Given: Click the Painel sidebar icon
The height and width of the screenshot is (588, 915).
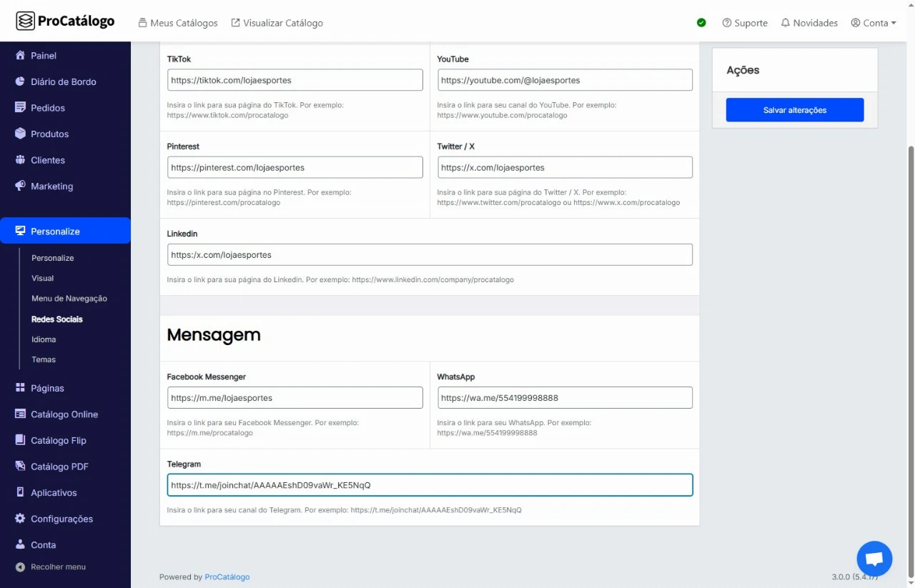Looking at the screenshot, I should 20,56.
